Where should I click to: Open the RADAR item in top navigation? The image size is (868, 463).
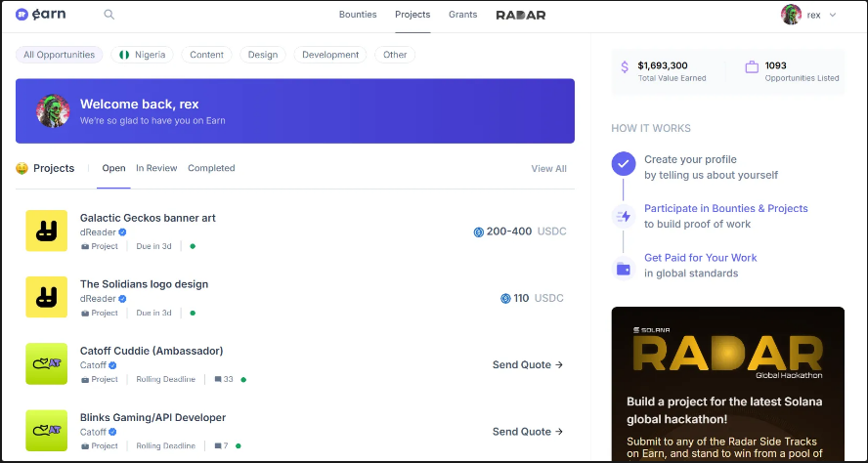(520, 15)
